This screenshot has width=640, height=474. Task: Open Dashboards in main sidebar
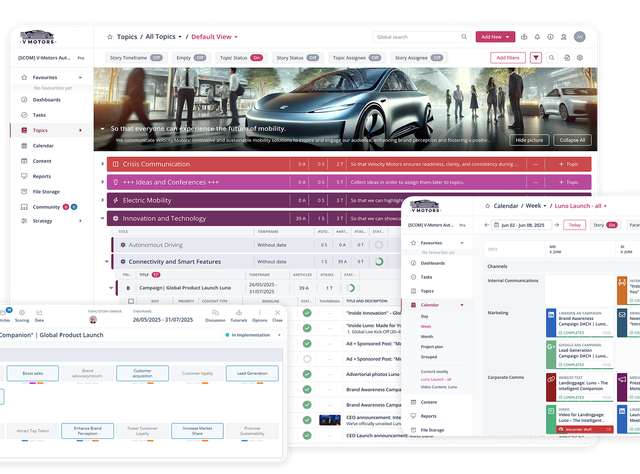click(x=46, y=100)
